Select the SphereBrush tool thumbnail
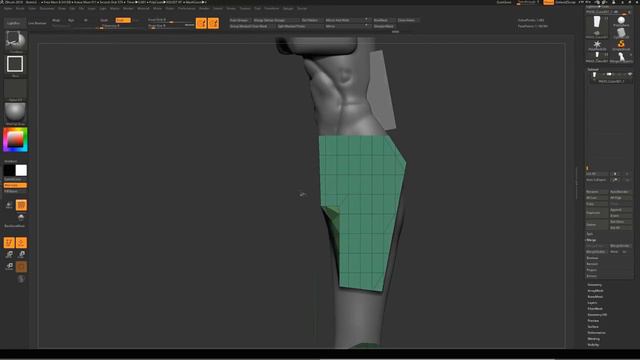Screen dimensions: 640x360 pyautogui.click(x=621, y=22)
